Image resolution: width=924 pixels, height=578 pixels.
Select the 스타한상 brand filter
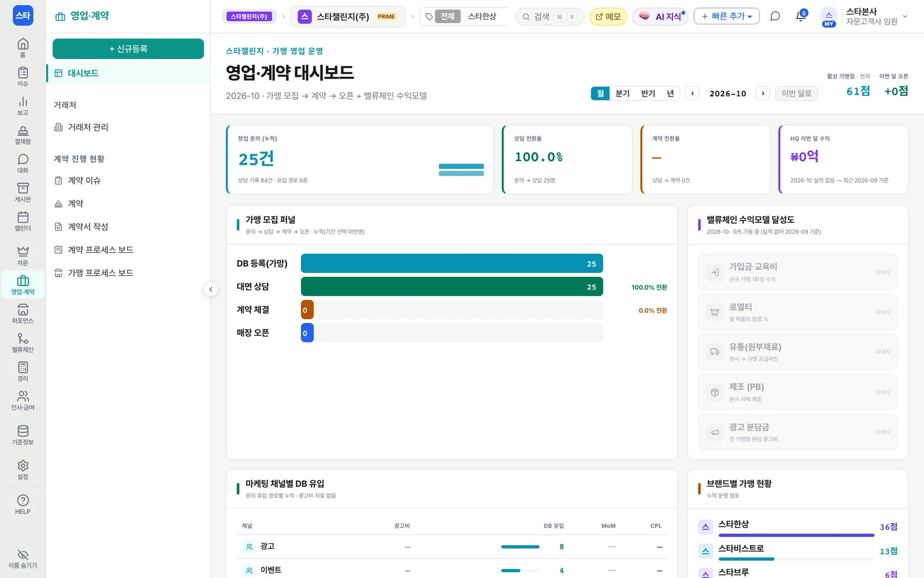click(482, 16)
